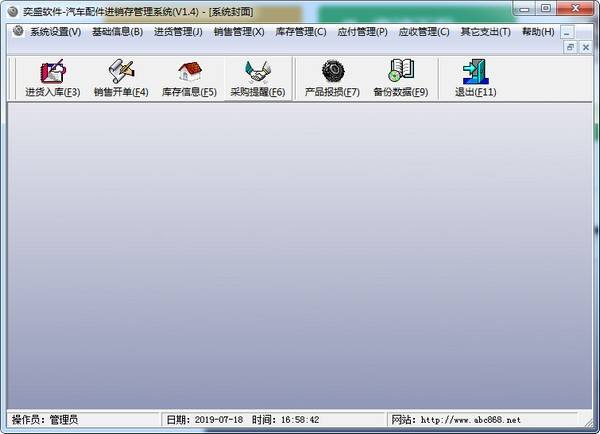This screenshot has width=600, height=434.
Task: Click the 退出 (F11) exit icon
Action: [x=475, y=79]
